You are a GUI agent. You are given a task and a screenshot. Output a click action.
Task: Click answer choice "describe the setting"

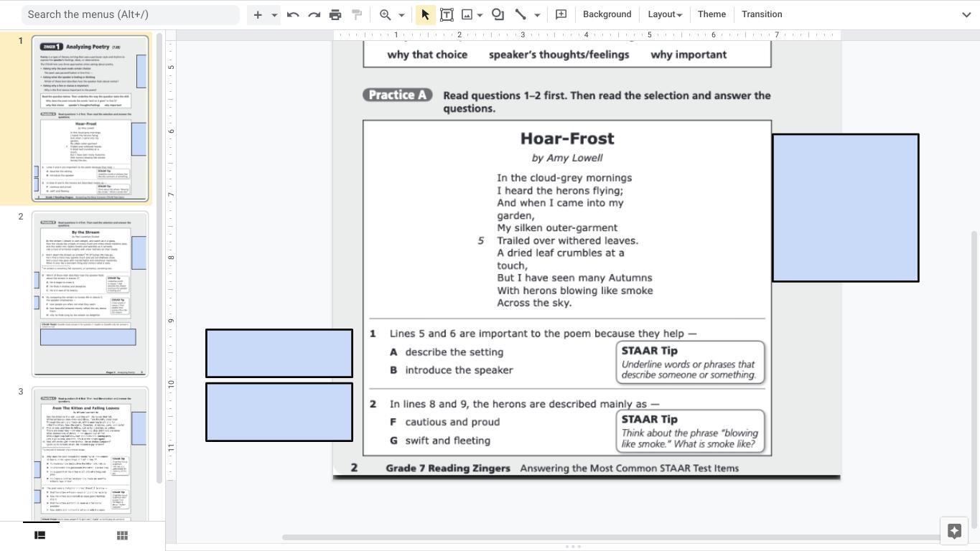454,352
